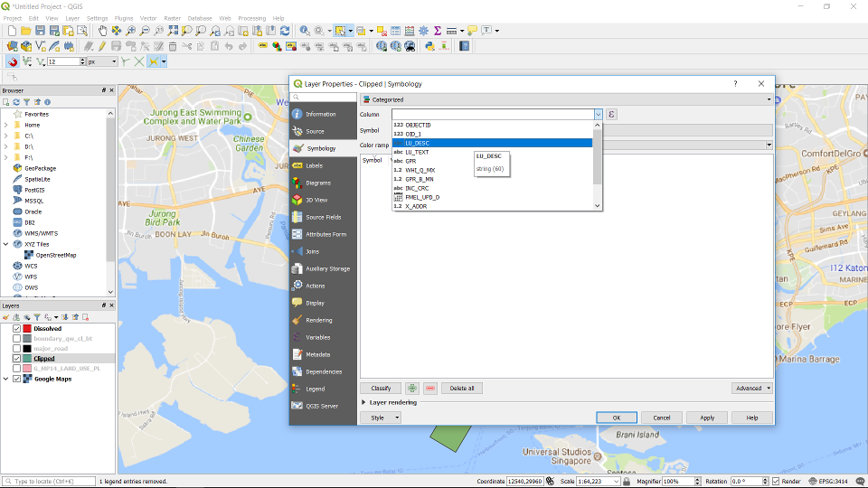This screenshot has width=868, height=488.
Task: Select LU_TEXT in the column list
Action: (417, 152)
